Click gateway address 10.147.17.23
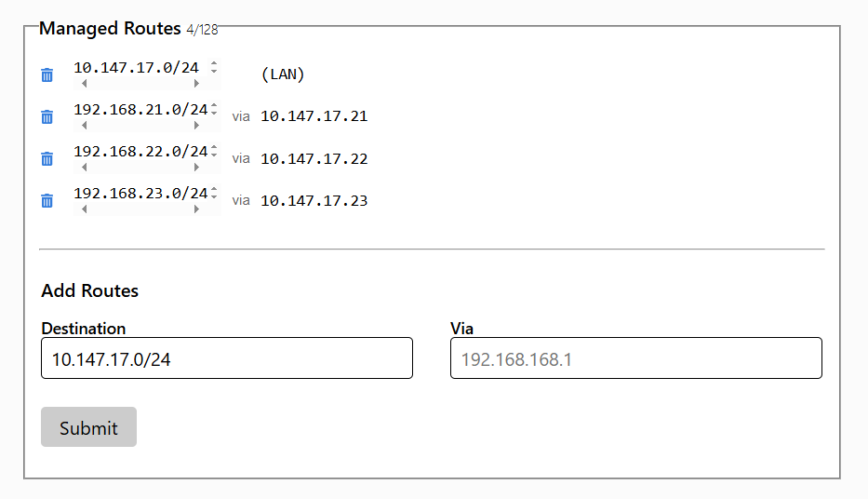This screenshot has width=868, height=499. (x=314, y=200)
